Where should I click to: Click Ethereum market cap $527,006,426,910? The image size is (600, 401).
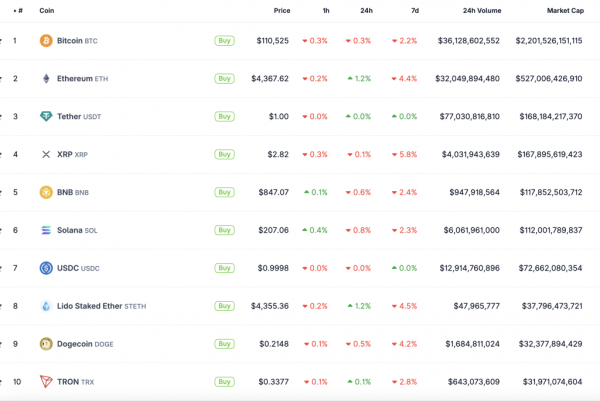coord(549,78)
